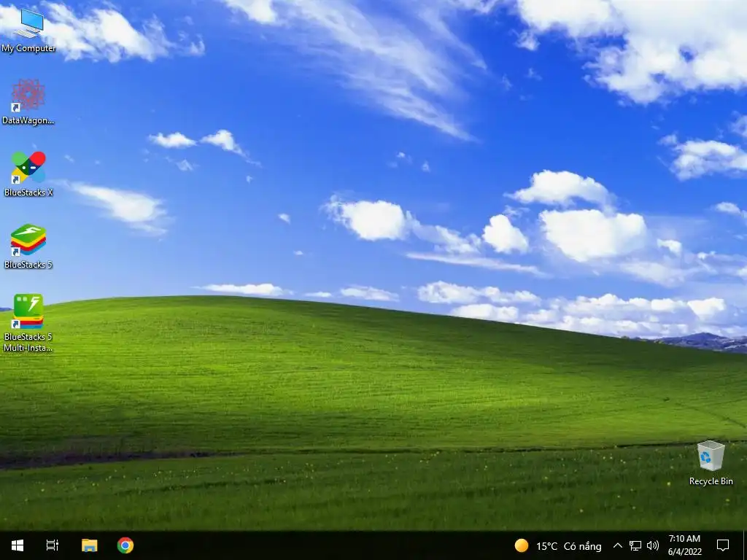This screenshot has width=747, height=560.
Task: Open the volume speaker tray icon
Action: pyautogui.click(x=653, y=545)
